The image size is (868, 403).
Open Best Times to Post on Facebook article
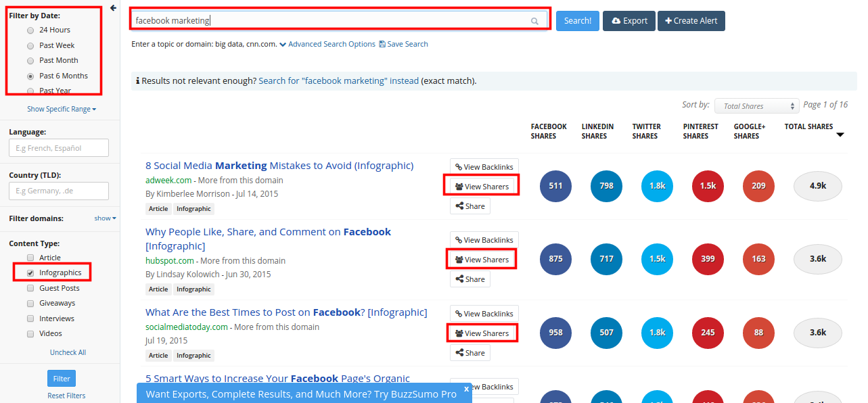(286, 312)
